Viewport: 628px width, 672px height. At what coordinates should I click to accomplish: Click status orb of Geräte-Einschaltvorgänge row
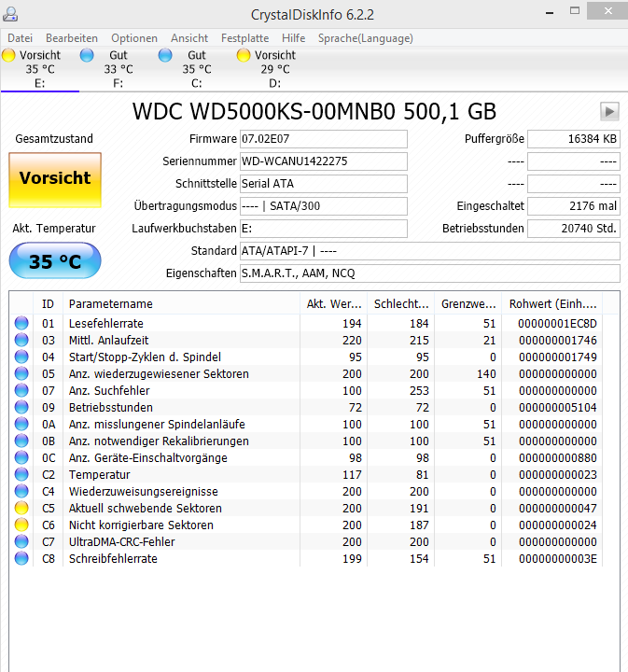tap(21, 457)
